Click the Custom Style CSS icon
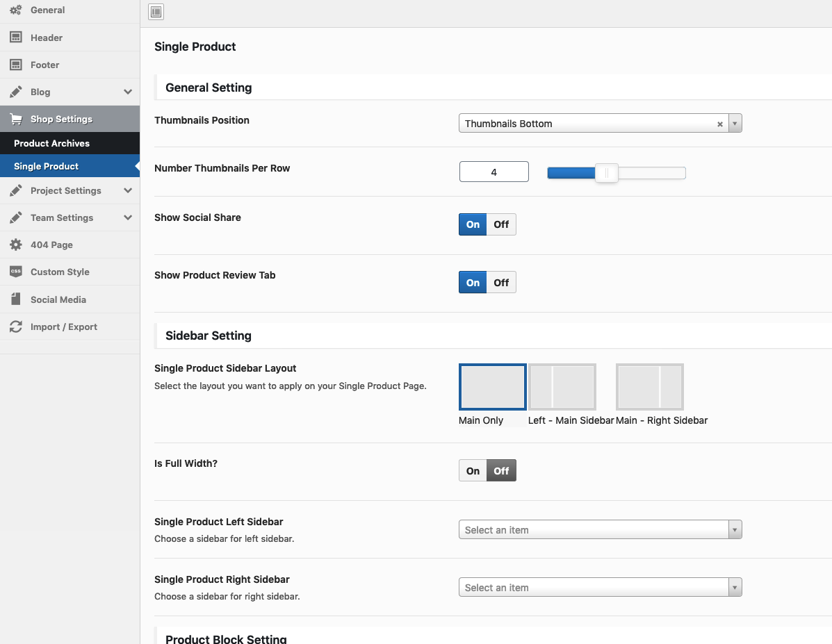Viewport: 832px width, 644px height. click(x=15, y=272)
